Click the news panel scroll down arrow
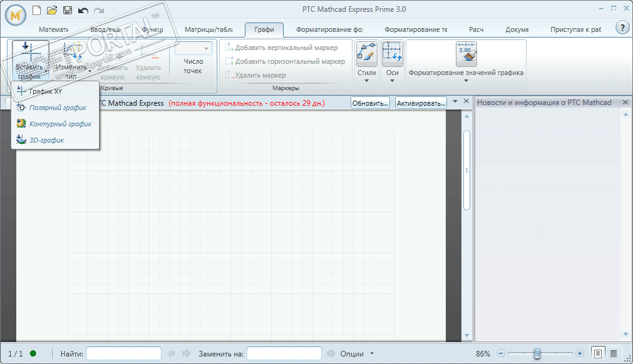633x364 pixels. (x=625, y=334)
